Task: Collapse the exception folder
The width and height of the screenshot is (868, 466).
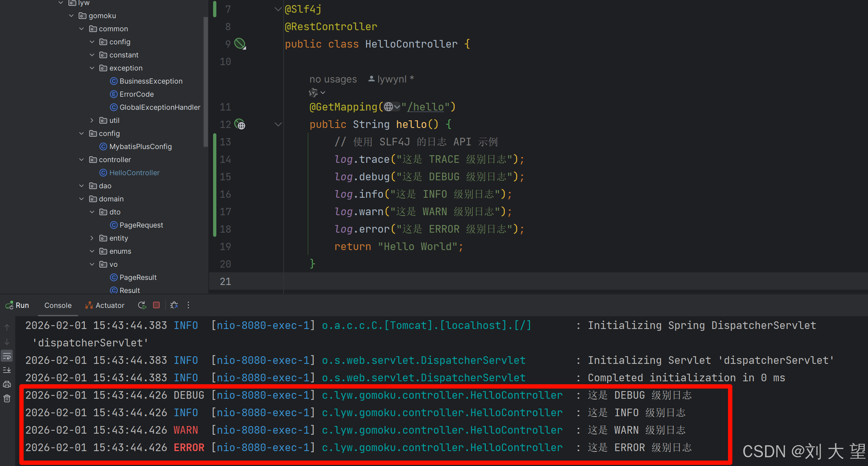Action: [92, 68]
